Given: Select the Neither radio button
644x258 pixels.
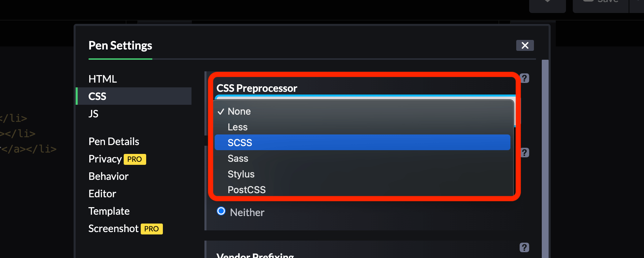Looking at the screenshot, I should point(221,211).
